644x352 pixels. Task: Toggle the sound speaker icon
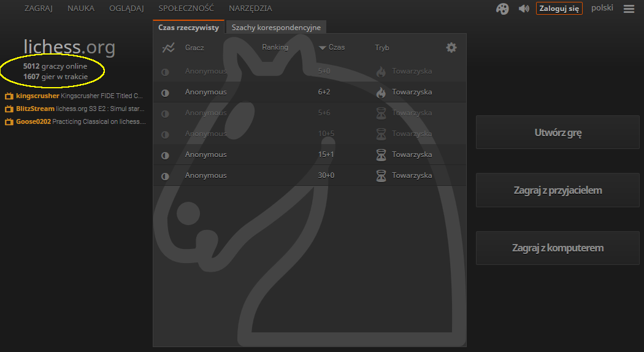pyautogui.click(x=524, y=9)
